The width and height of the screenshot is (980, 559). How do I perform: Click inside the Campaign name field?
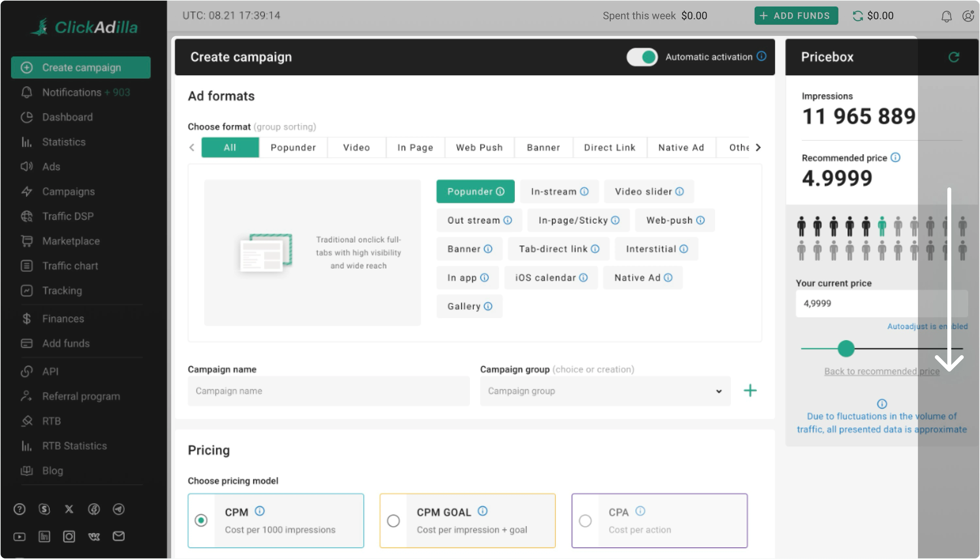tap(328, 391)
